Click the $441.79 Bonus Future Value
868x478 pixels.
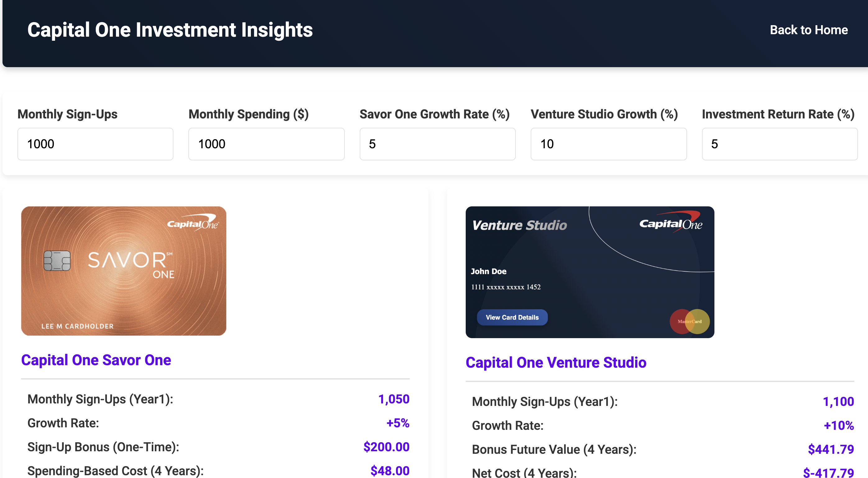[x=831, y=449]
